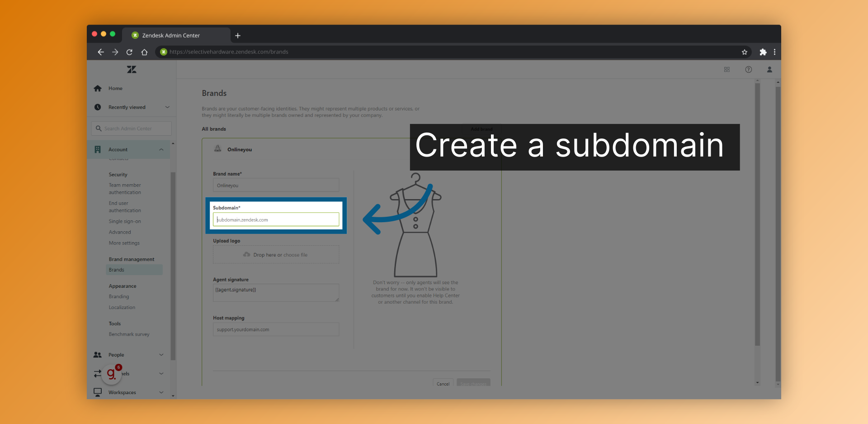Click the browser forward arrow
The width and height of the screenshot is (868, 424).
[115, 52]
